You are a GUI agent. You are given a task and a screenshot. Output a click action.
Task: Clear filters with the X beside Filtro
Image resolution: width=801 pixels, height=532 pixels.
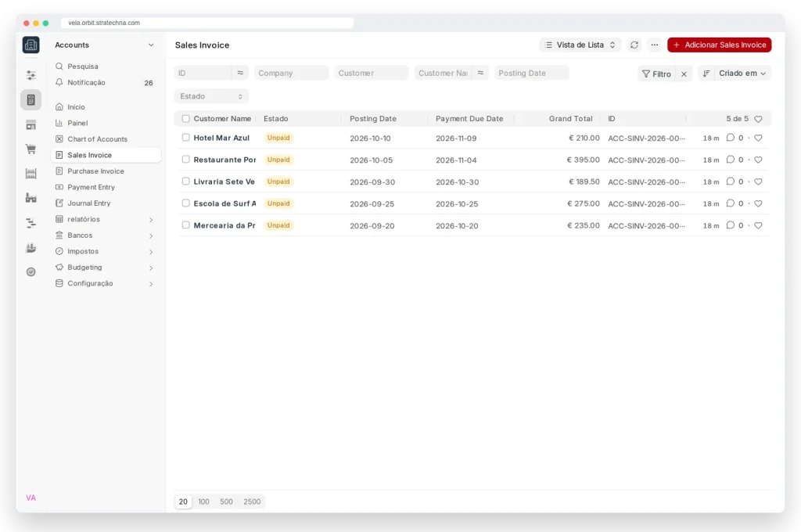(684, 74)
